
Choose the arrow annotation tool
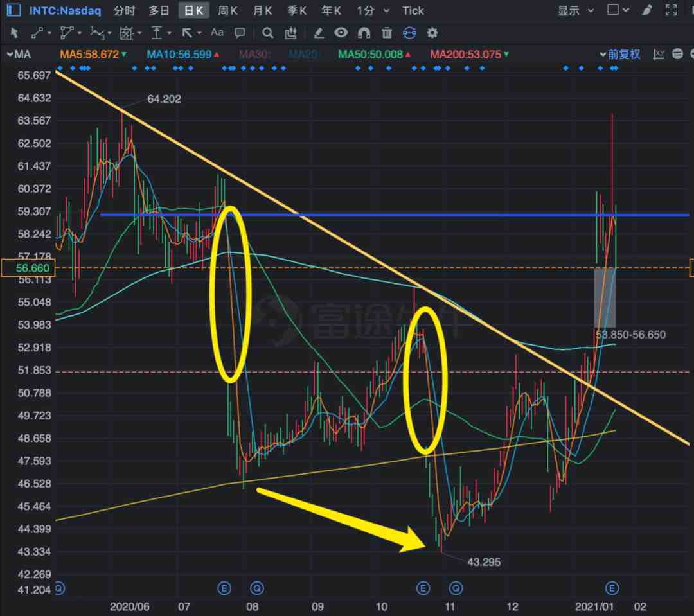(187, 33)
